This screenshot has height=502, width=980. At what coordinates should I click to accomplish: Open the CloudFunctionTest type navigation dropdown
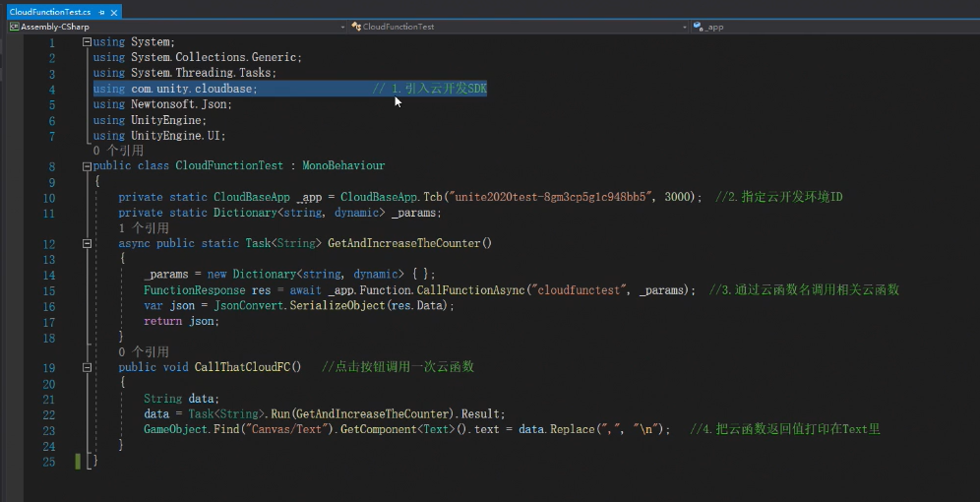pos(518,27)
